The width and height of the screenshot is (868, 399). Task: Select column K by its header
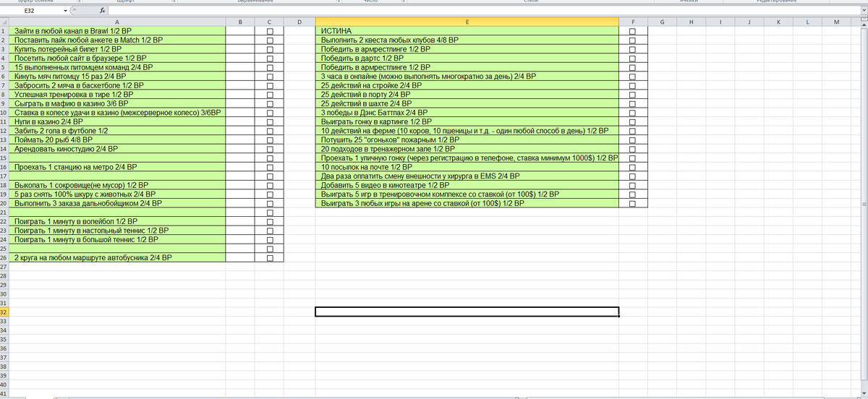(778, 22)
